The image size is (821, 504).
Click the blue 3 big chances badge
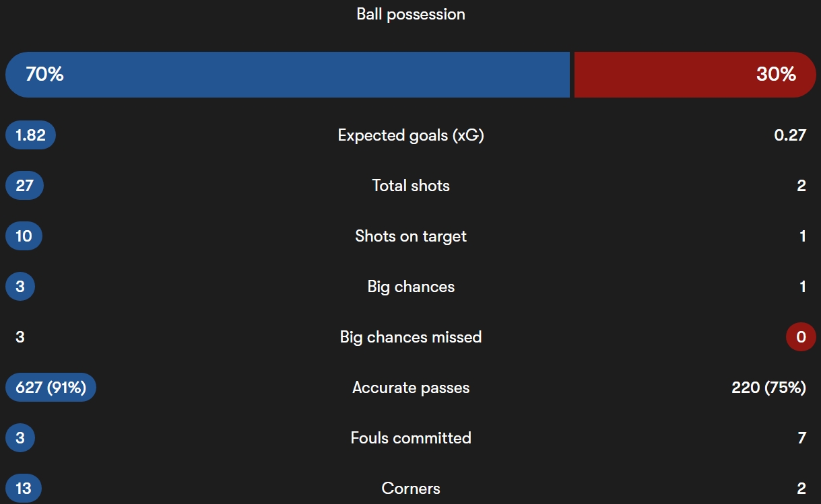[x=20, y=287]
